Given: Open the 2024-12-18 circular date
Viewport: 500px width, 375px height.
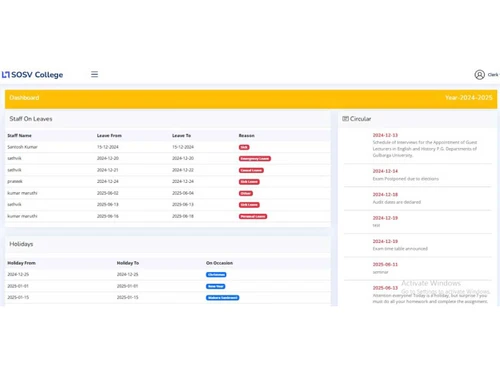Looking at the screenshot, I should tap(385, 194).
